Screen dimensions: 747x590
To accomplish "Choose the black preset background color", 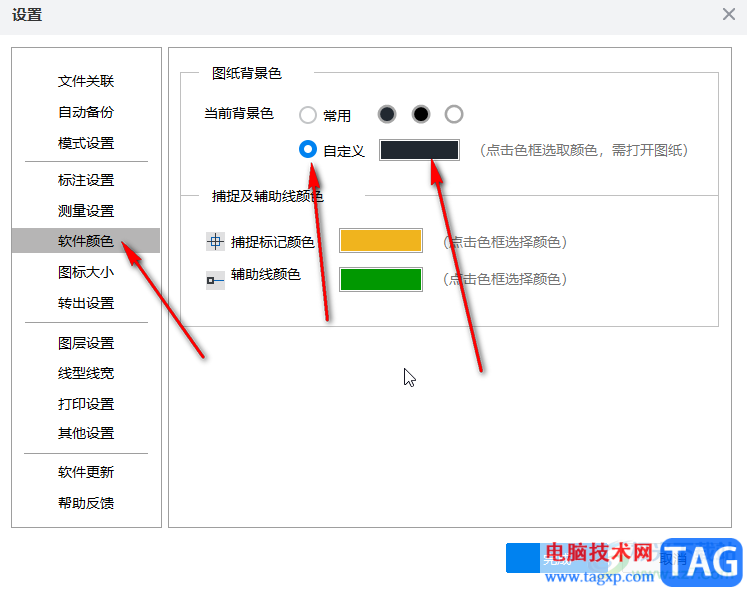I will pyautogui.click(x=421, y=114).
